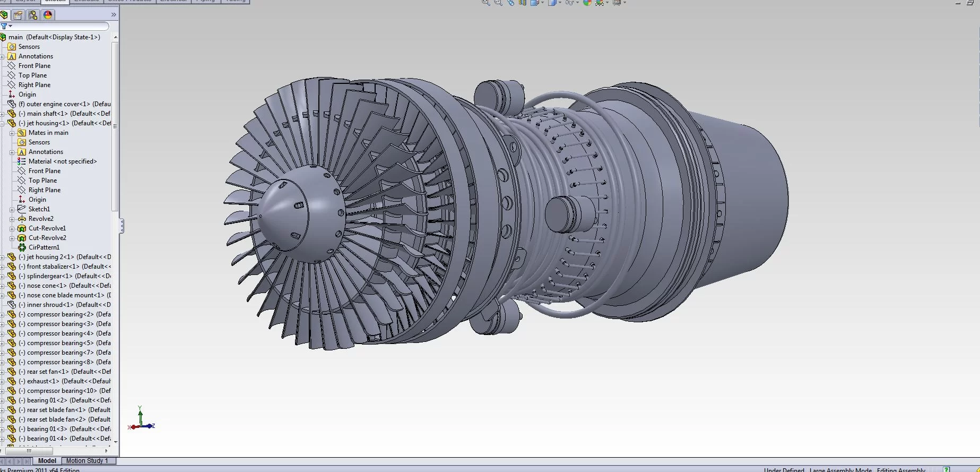Expand jet housing 2<1> component
Screen dimensions: 980x472
pos(3,257)
